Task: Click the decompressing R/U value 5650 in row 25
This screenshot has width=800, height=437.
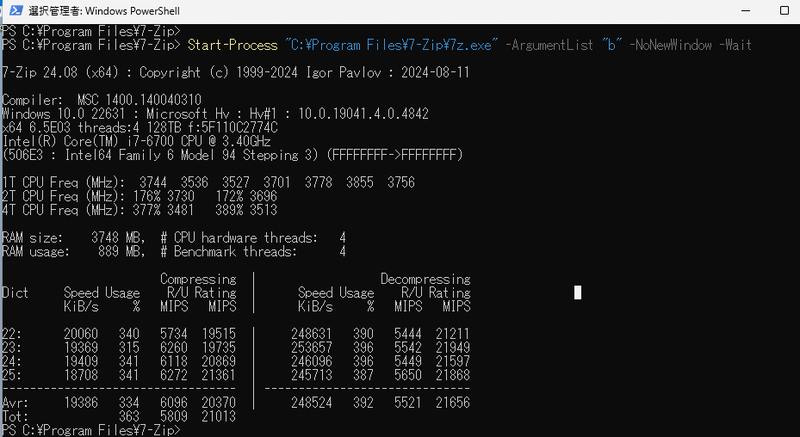Action: pyautogui.click(x=408, y=375)
